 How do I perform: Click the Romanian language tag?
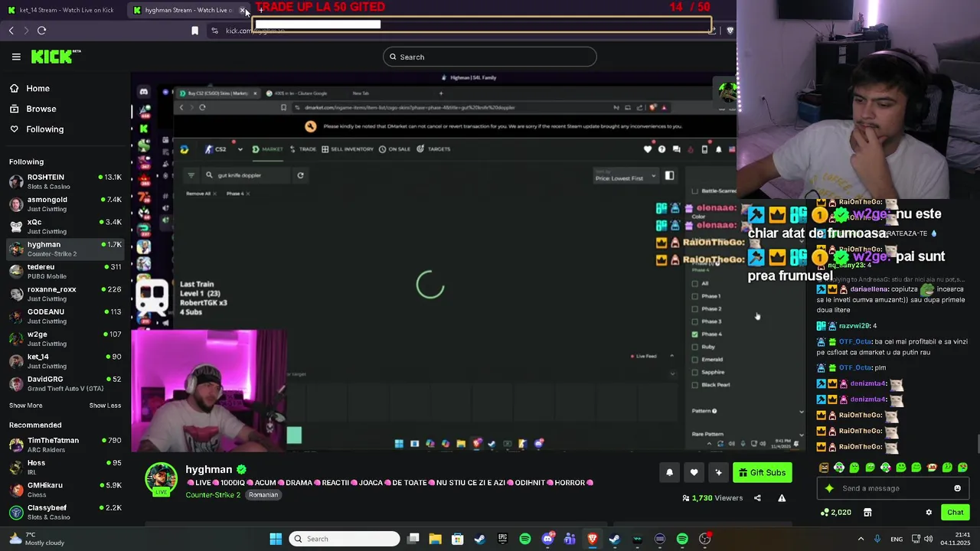tap(263, 495)
